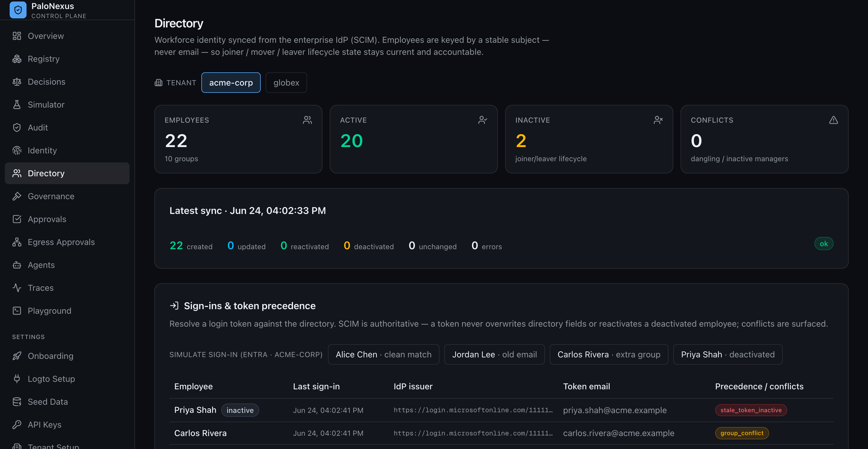Click the warning triangle on Conflicts card
Screen dimensions: 868x449
tap(834, 120)
